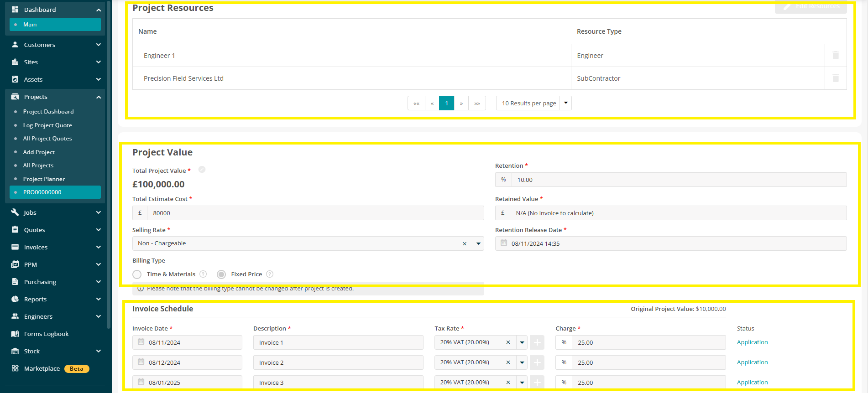Click page 1 pagination button
The width and height of the screenshot is (868, 393).
point(446,103)
